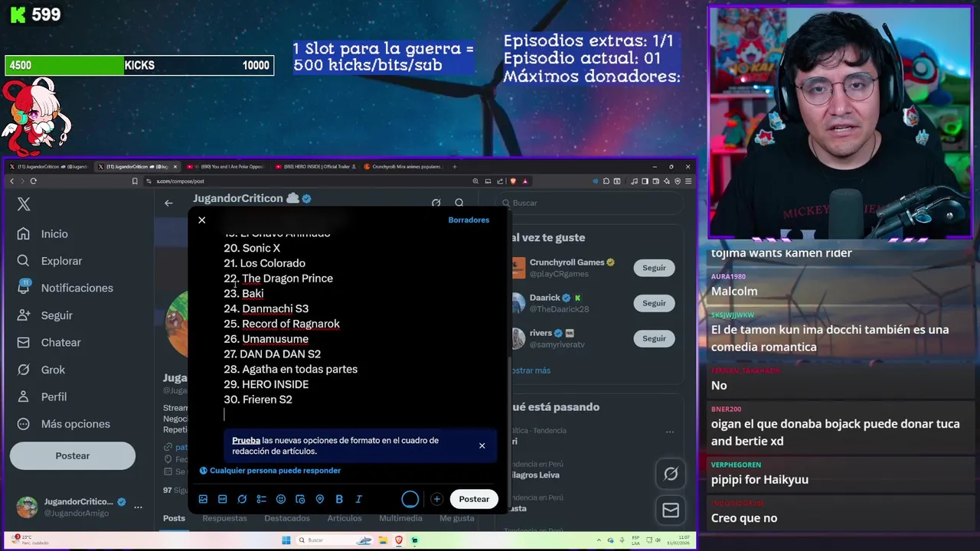Image resolution: width=980 pixels, height=551 pixels.
Task: Switch to 'You and I Are Polar Opposites' tab
Action: tap(225, 167)
